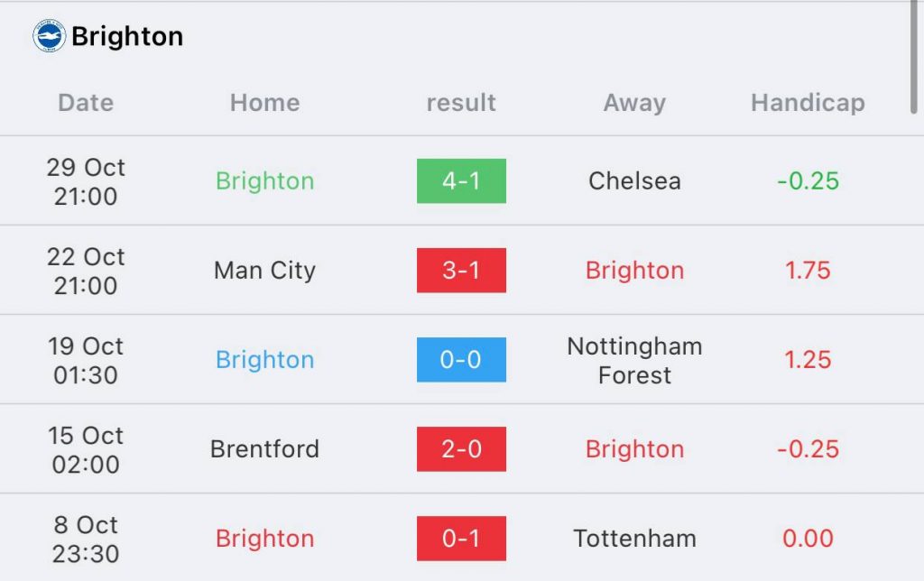The height and width of the screenshot is (581, 924).
Task: Open the Tottenham team link
Action: tap(634, 539)
